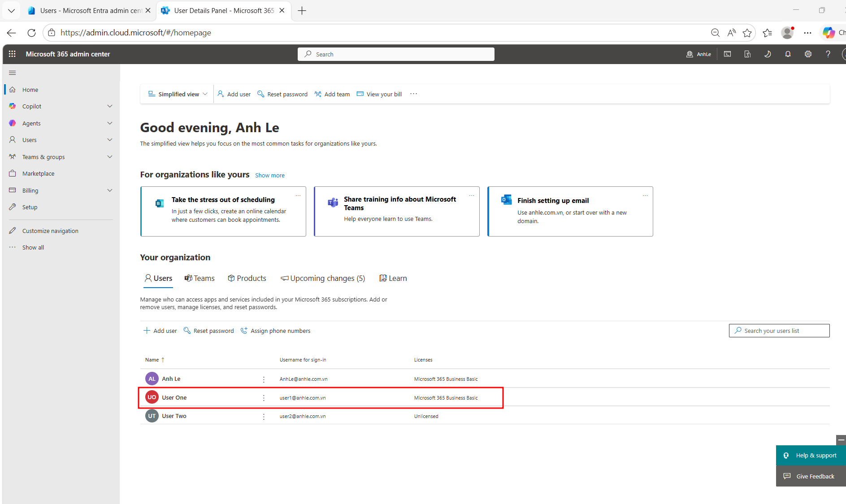Sort users by Name column

click(155, 360)
